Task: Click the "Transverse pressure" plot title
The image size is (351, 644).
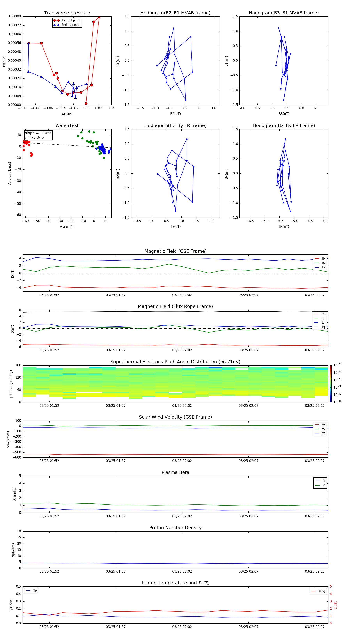Action: coord(67,13)
